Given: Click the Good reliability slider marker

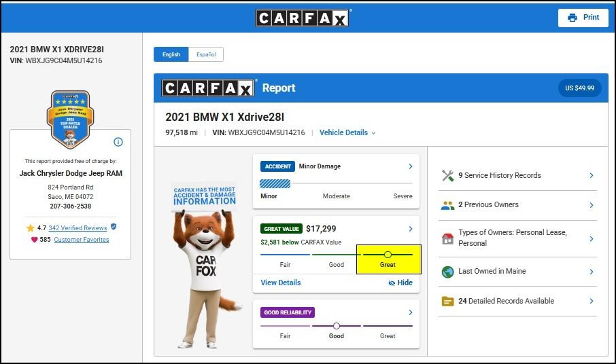Looking at the screenshot, I should [337, 326].
